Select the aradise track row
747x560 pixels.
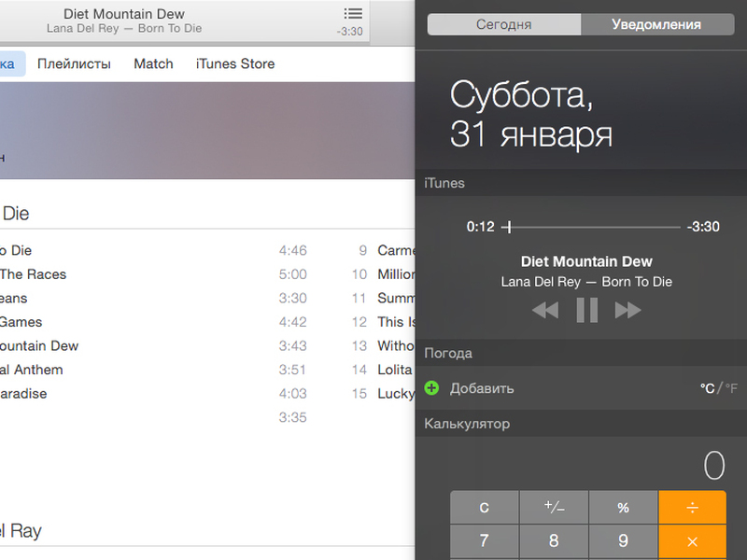coord(154,393)
